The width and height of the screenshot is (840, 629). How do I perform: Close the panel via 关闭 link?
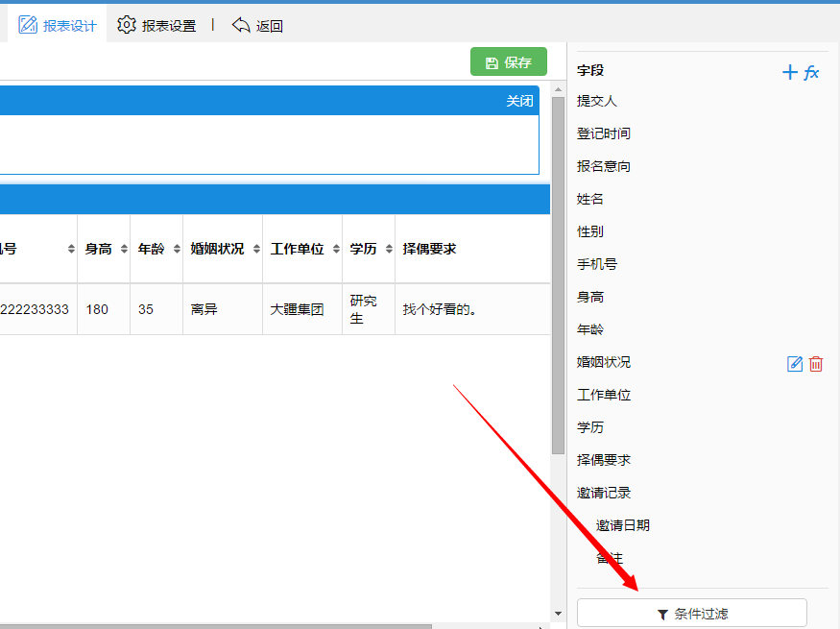(519, 101)
